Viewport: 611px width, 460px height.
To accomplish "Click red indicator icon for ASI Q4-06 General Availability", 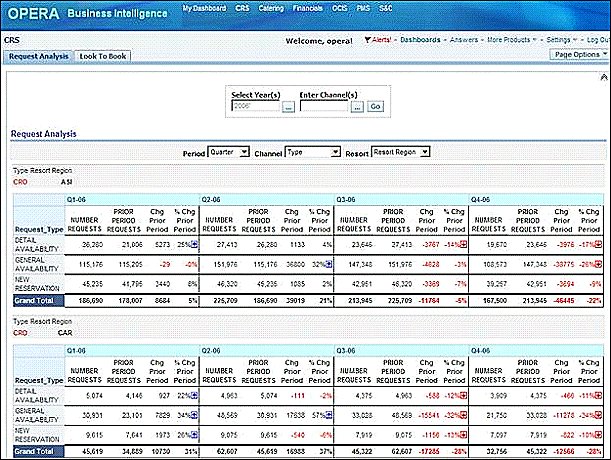I will pyautogui.click(x=599, y=264).
